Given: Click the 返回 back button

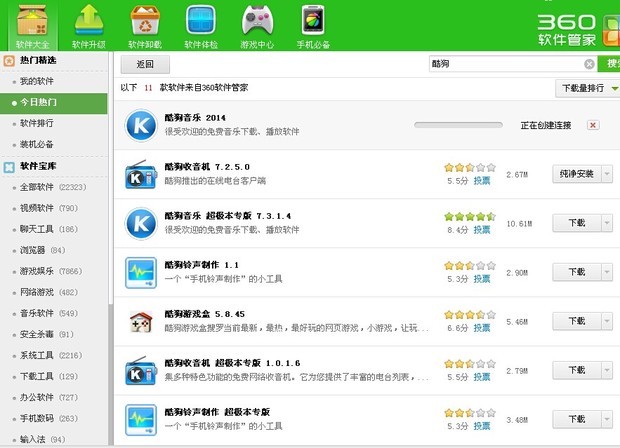Looking at the screenshot, I should pos(145,64).
